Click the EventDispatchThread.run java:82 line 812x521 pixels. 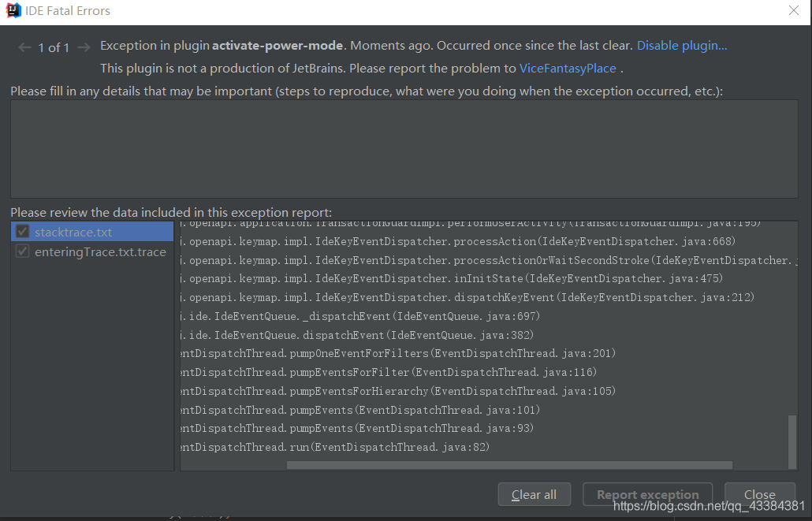click(x=335, y=447)
